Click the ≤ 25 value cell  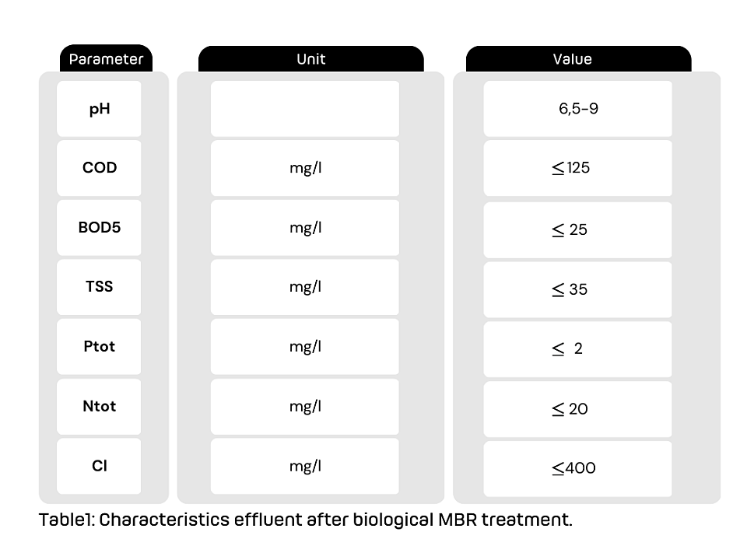click(578, 230)
